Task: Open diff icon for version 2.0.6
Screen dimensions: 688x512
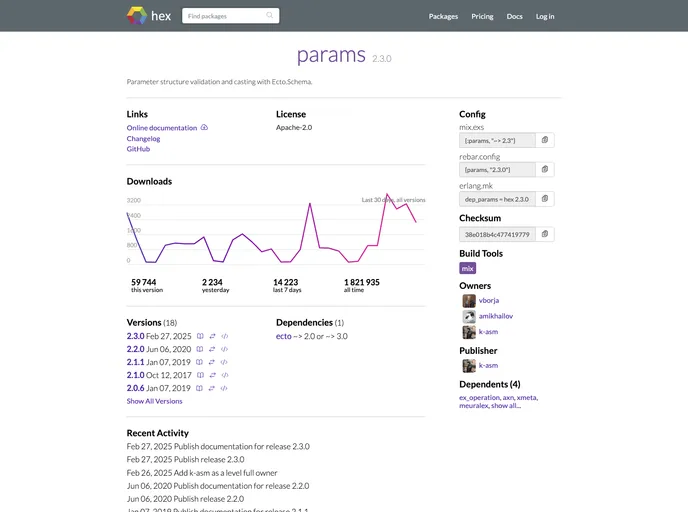Action: click(211, 388)
